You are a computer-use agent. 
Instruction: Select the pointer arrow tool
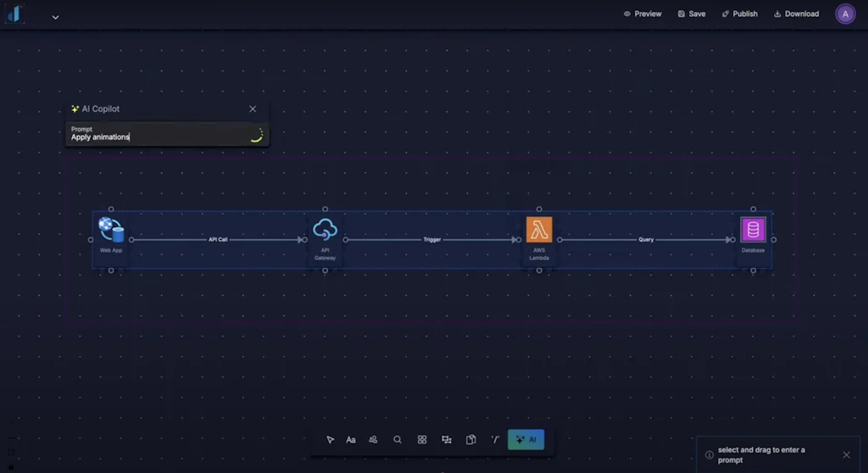[331, 440]
